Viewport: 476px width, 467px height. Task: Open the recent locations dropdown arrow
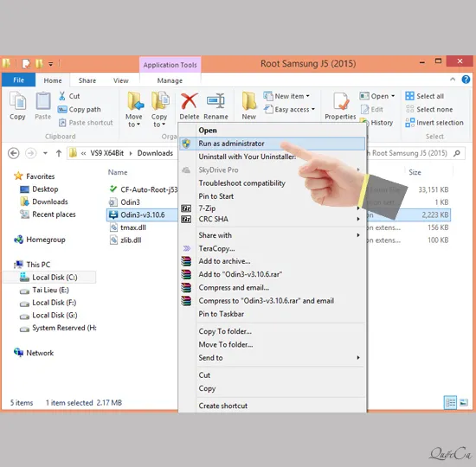pos(45,153)
